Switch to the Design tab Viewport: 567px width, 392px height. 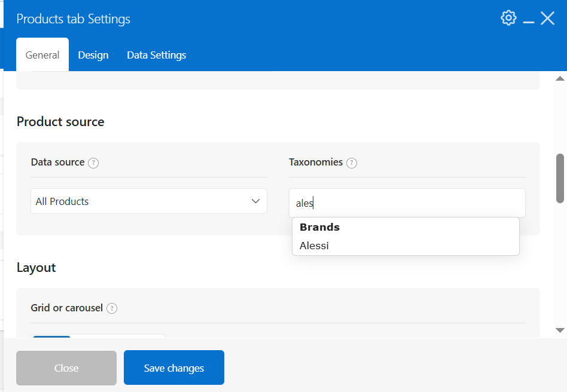click(93, 55)
